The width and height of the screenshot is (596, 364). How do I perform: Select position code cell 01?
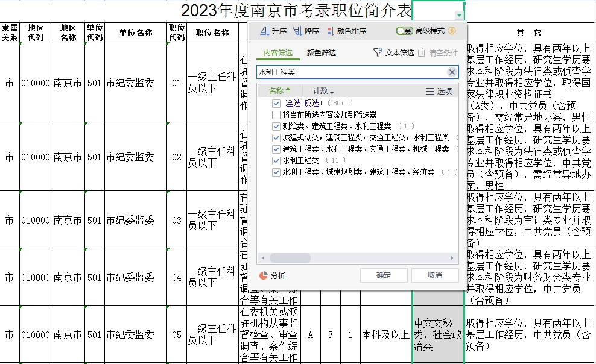click(177, 83)
